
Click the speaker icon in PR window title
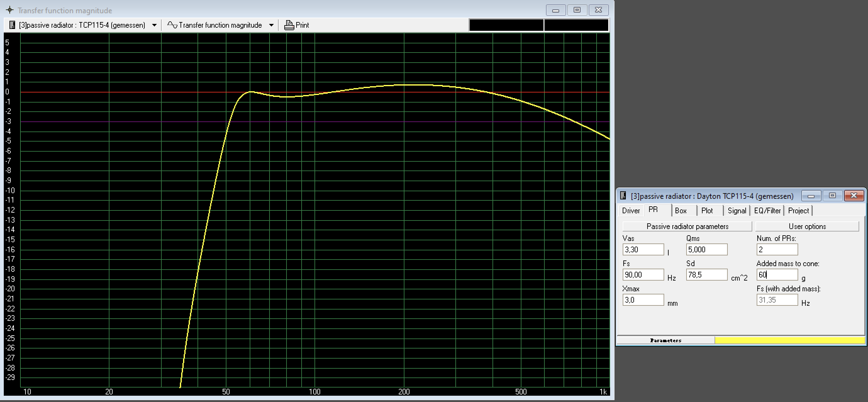coord(623,196)
